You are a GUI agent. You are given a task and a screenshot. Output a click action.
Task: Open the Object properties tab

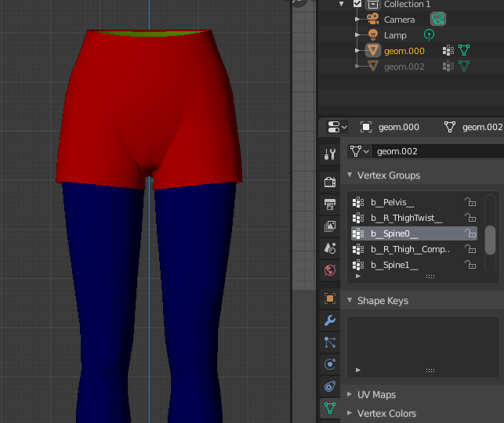point(330,298)
